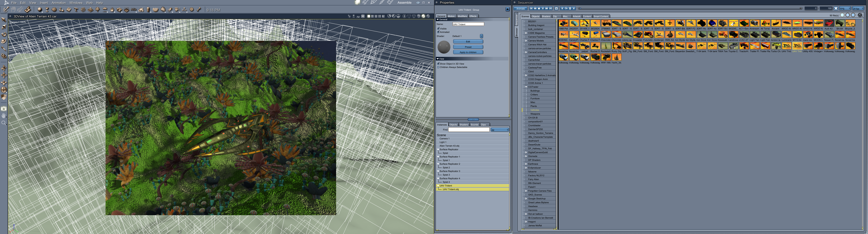Viewport: 868px width, 234px height.
Task: Switch to the Modifiers tab
Action: click(462, 16)
